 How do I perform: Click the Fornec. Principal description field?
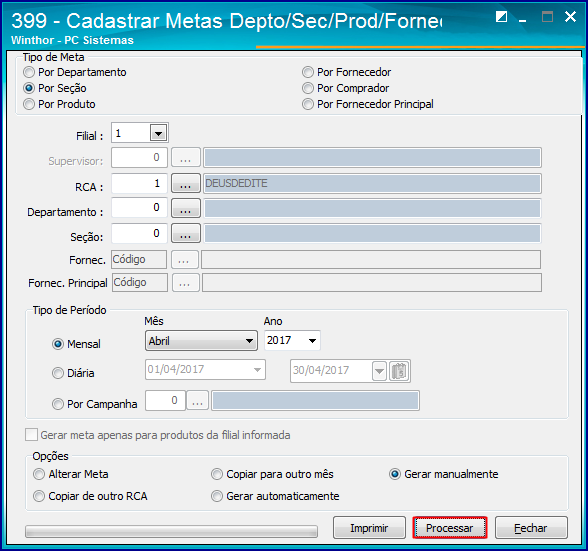coord(372,282)
